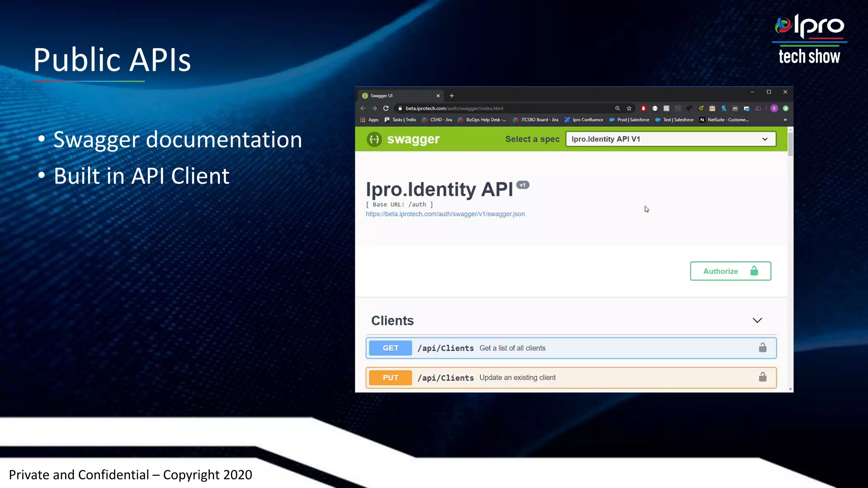The height and width of the screenshot is (488, 868).
Task: Click the green circle icon at toolbar end
Action: [786, 108]
